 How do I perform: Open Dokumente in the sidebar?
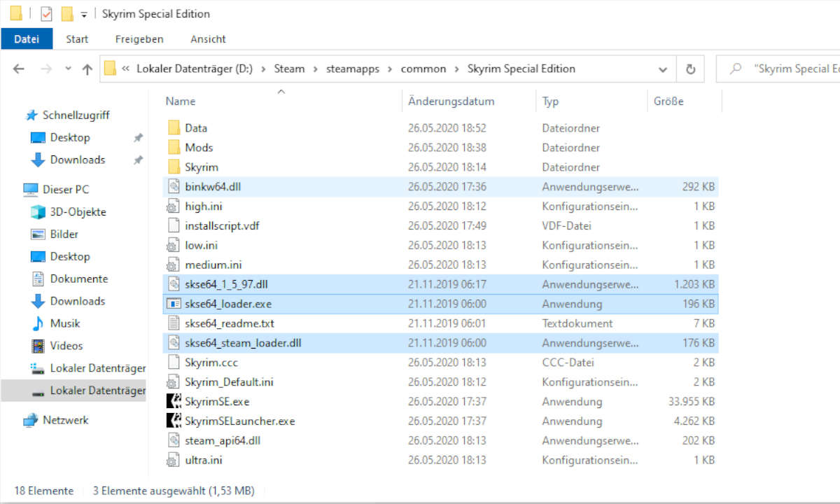78,279
